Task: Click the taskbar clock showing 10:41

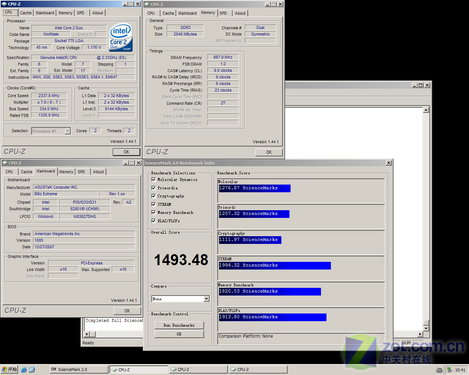Action: 460,370
